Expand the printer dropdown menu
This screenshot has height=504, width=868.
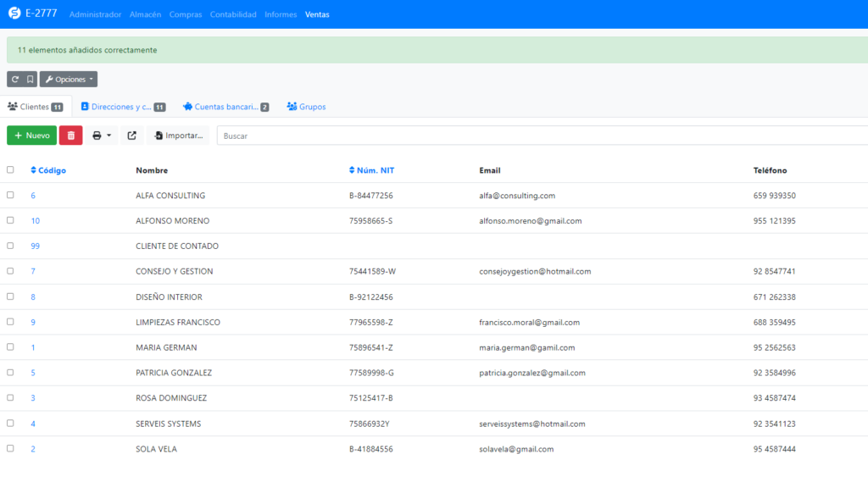[102, 136]
